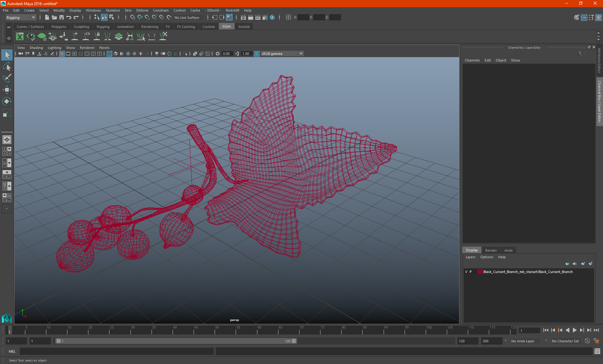Create new layer icon in layer editor

(x=583, y=264)
